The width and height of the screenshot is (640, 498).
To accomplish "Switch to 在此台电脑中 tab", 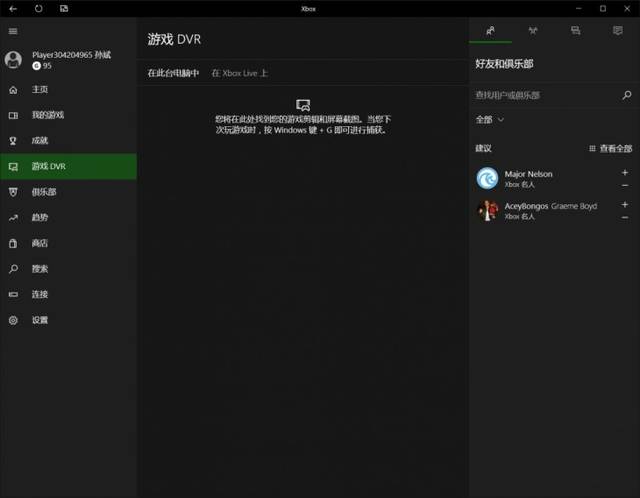I will [x=173, y=73].
